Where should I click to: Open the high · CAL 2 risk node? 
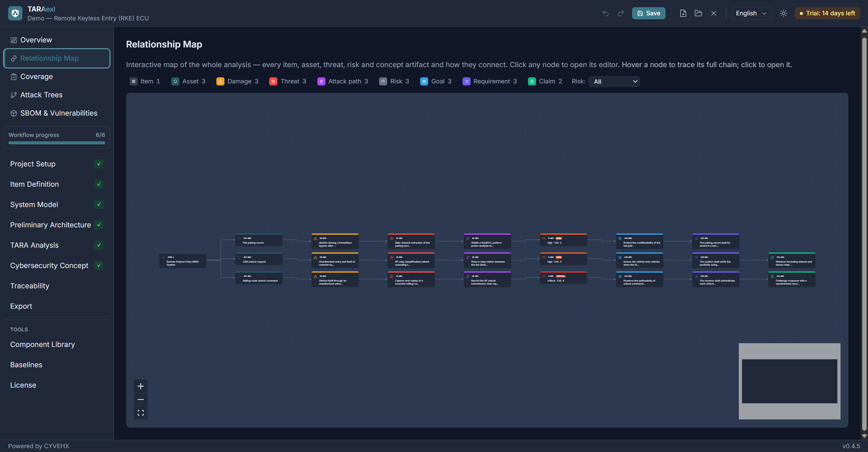coord(564,240)
